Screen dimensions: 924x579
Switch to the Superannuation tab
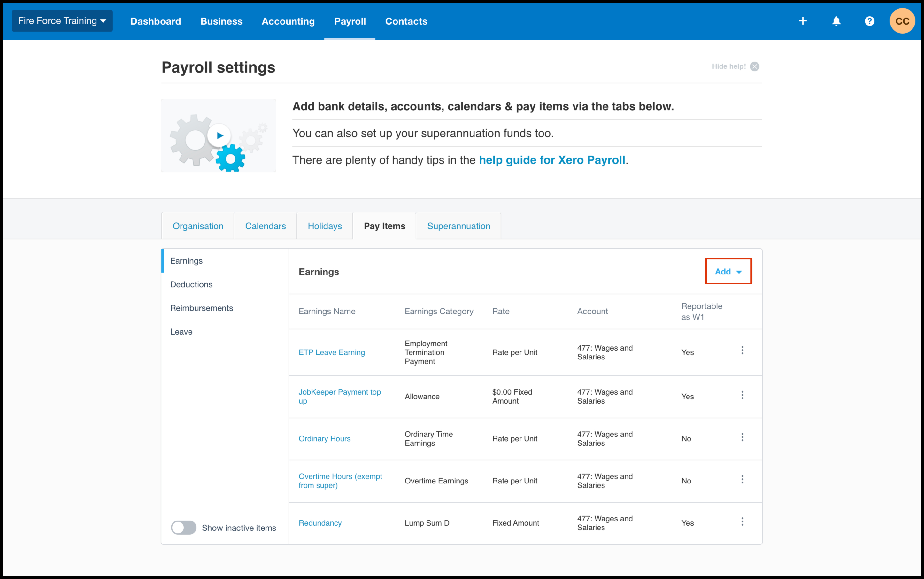click(458, 226)
